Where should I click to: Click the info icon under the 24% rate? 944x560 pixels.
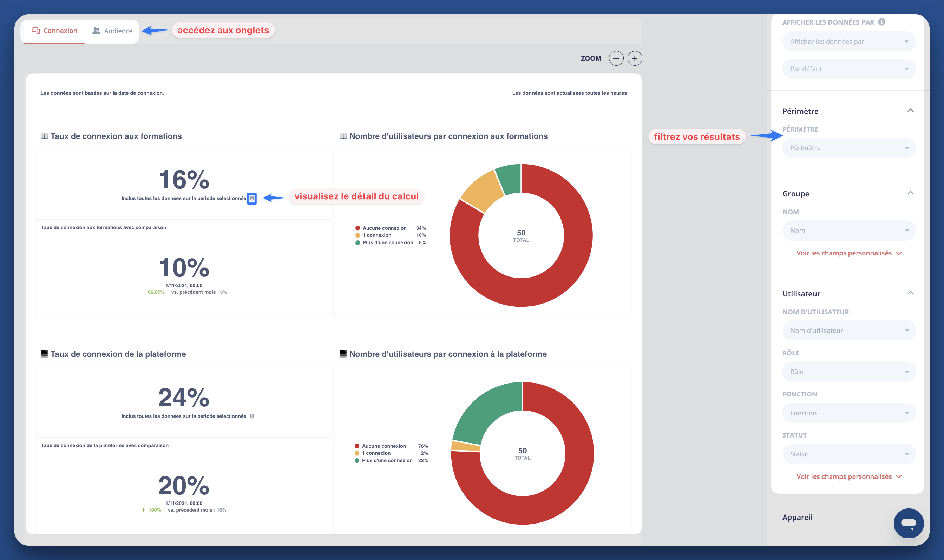point(252,416)
